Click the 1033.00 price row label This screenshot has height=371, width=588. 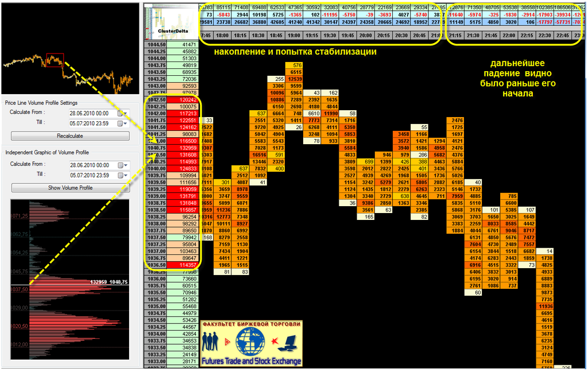[x=156, y=362]
